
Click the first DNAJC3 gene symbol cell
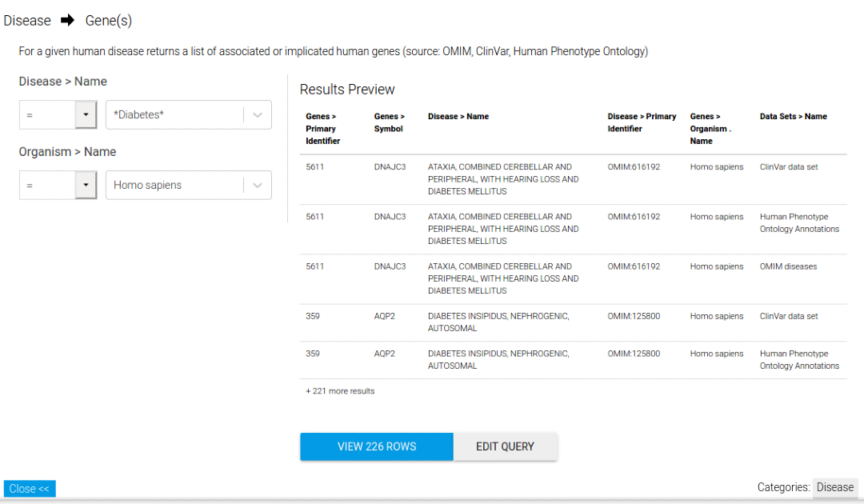tap(390, 167)
